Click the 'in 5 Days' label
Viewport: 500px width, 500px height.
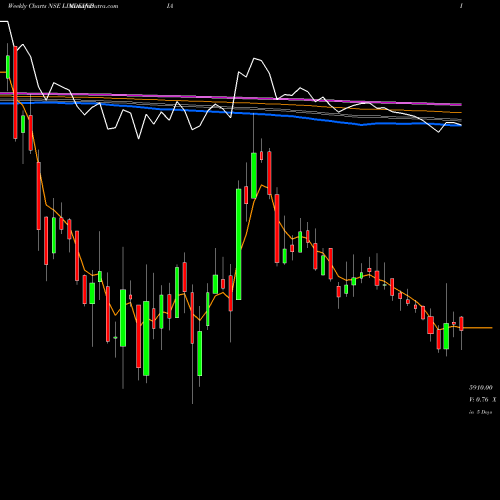click(480, 412)
